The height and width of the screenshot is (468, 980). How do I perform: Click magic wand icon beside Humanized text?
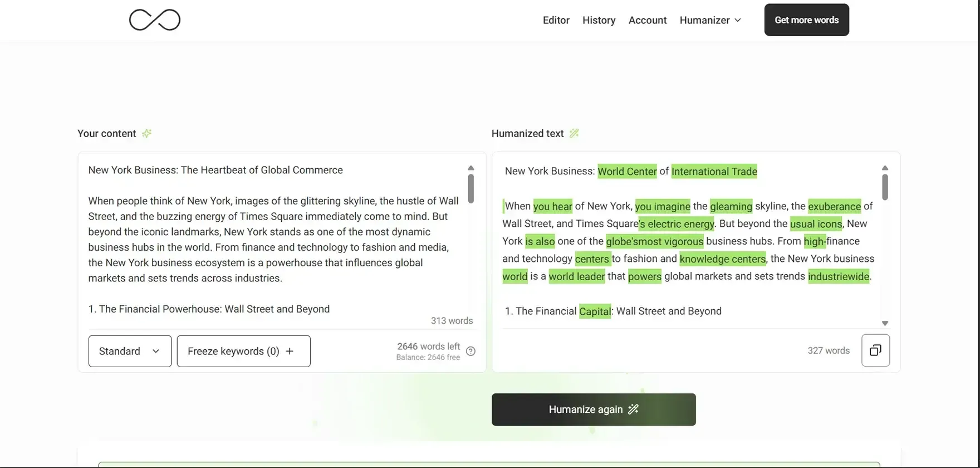pos(574,133)
